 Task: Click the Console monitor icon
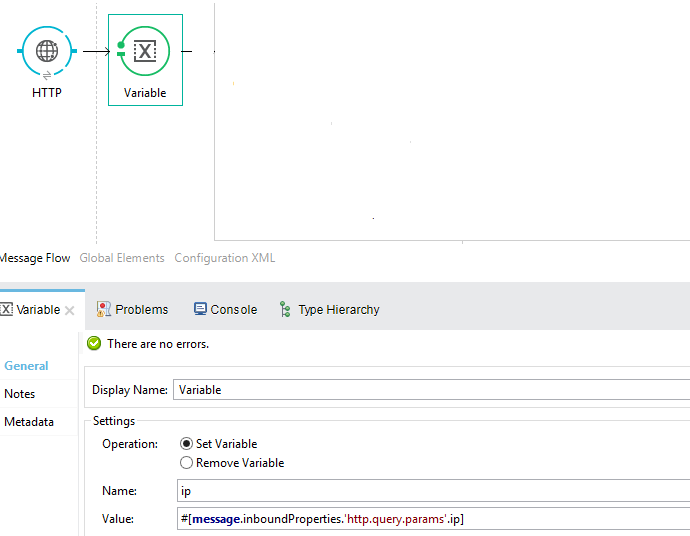(200, 309)
